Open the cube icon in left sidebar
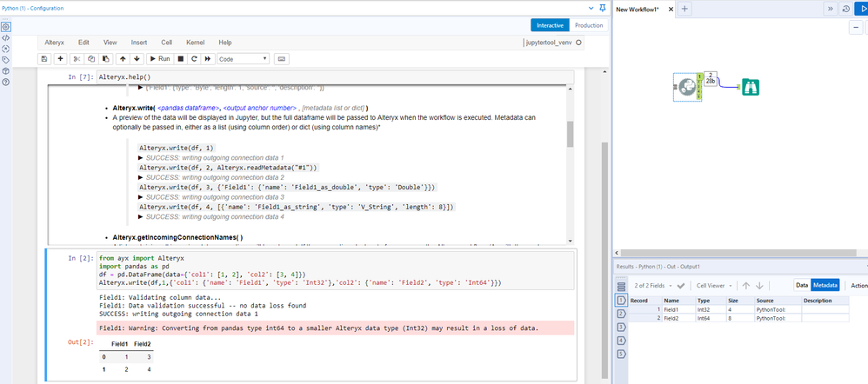The width and height of the screenshot is (868, 384). click(5, 71)
